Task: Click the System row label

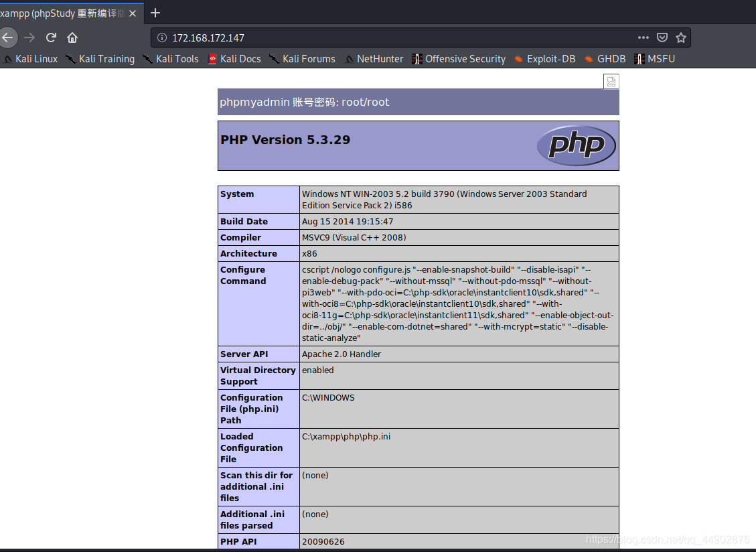Action: coord(237,194)
